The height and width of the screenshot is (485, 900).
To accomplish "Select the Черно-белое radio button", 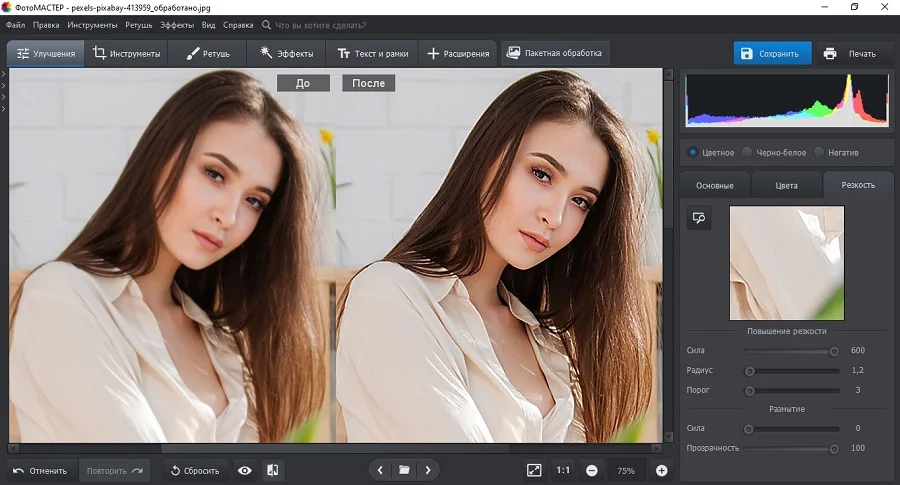I will pyautogui.click(x=746, y=153).
